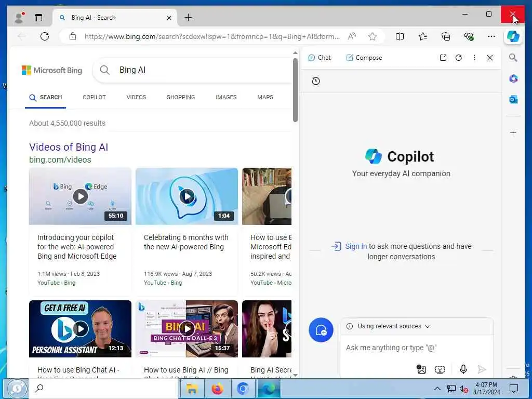Open Celebrating 6 months video title
The height and width of the screenshot is (399, 532).
pyautogui.click(x=186, y=242)
